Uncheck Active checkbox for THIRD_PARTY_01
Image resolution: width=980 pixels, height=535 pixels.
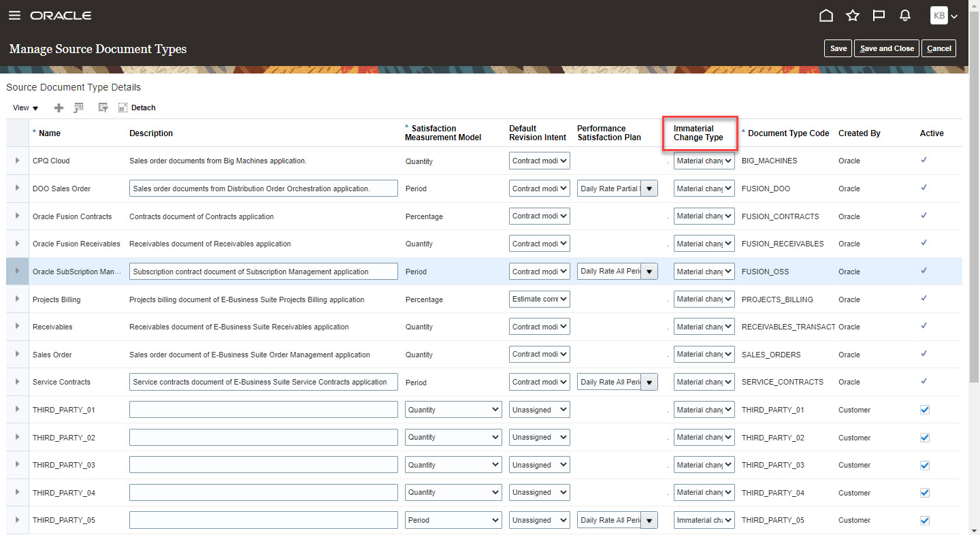[x=924, y=410]
